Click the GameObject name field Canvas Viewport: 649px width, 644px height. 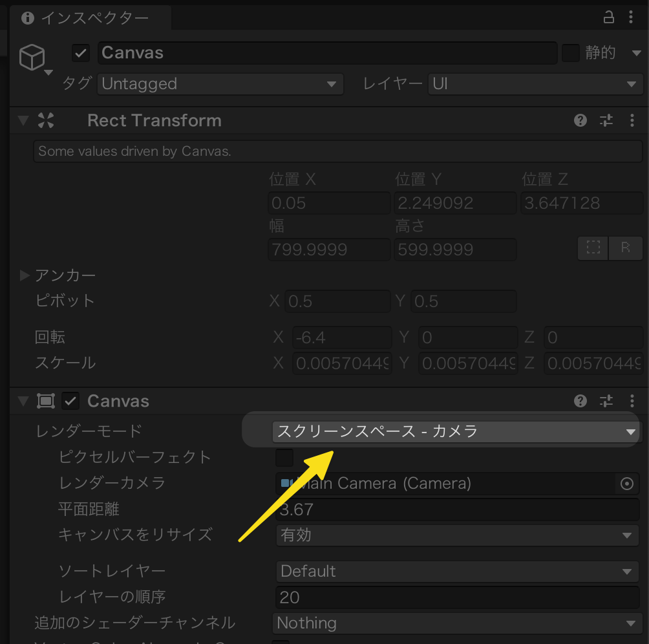[x=327, y=53]
